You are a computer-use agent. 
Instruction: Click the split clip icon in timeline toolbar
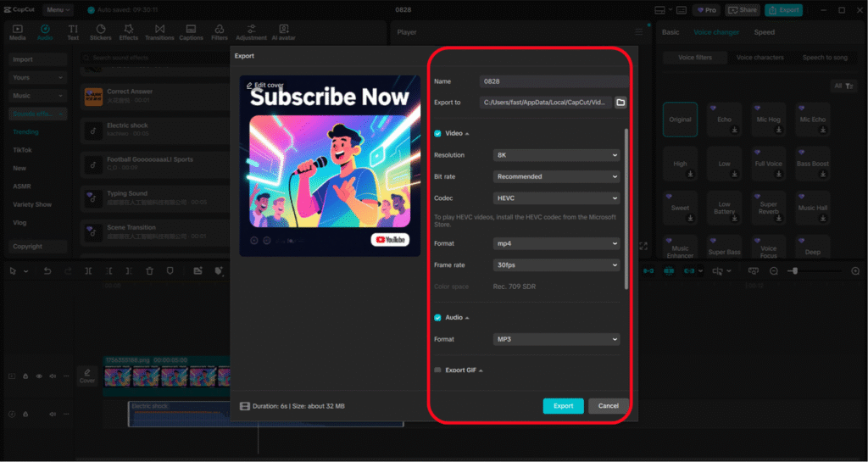[x=88, y=271]
